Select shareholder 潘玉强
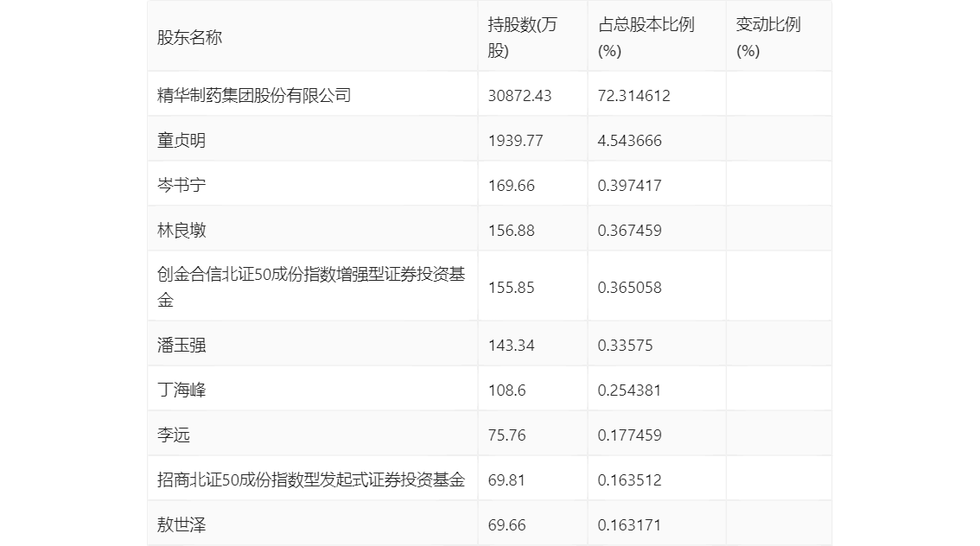This screenshot has height=546, width=980. [181, 346]
